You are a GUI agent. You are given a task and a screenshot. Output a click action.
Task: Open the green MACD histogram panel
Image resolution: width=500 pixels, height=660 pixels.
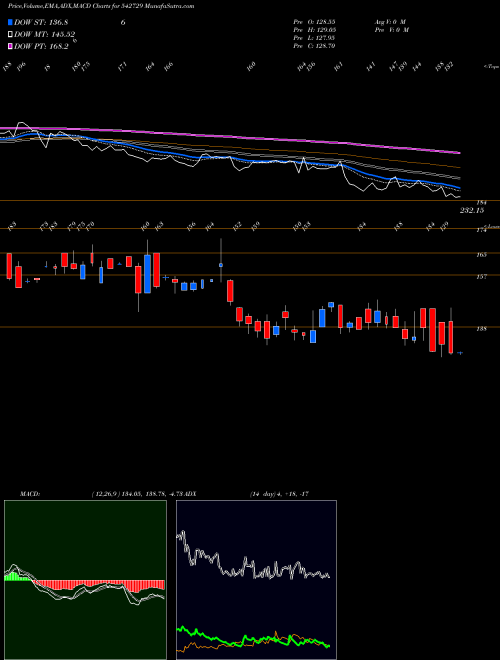(x=85, y=580)
